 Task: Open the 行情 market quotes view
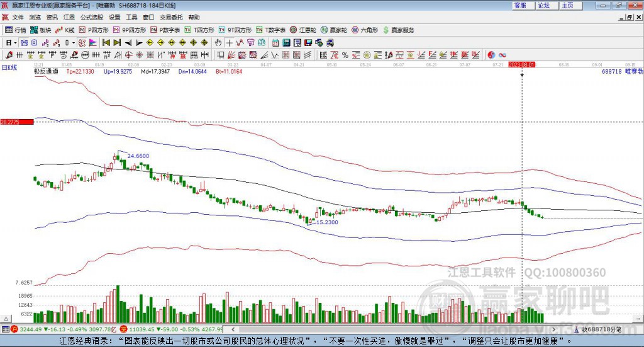click(15, 30)
